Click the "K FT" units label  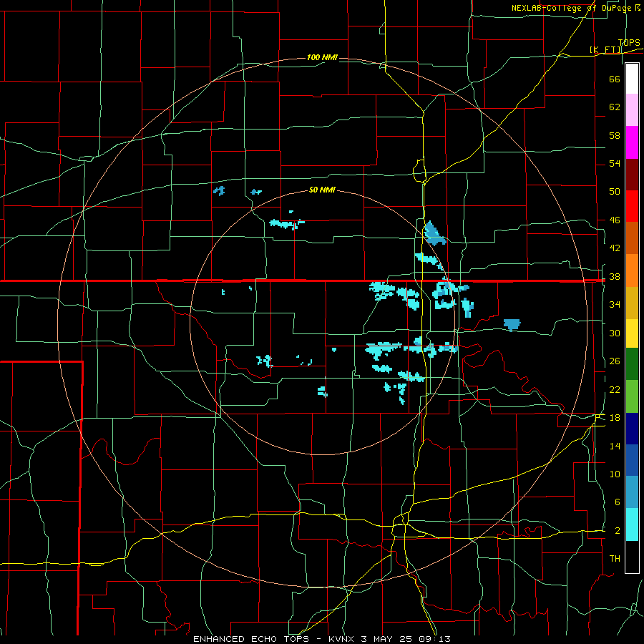click(x=606, y=50)
